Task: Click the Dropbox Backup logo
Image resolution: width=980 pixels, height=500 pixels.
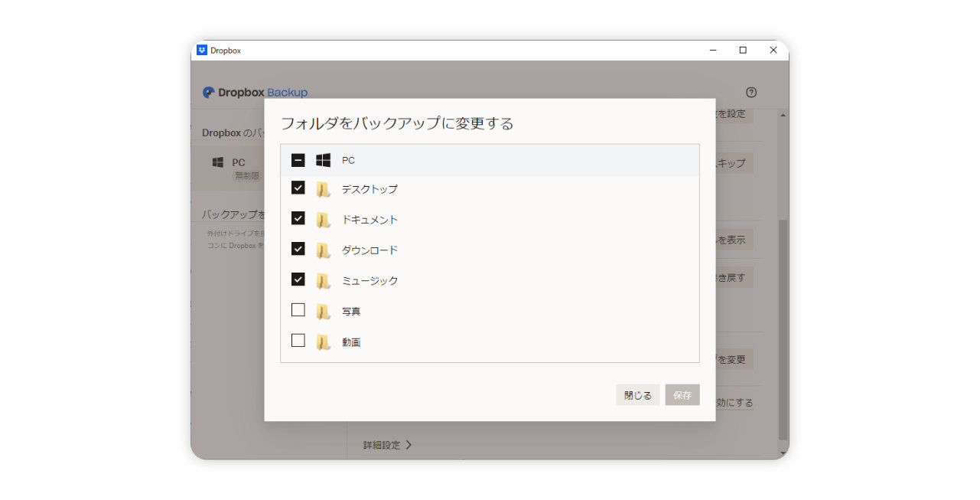Action: [255, 93]
